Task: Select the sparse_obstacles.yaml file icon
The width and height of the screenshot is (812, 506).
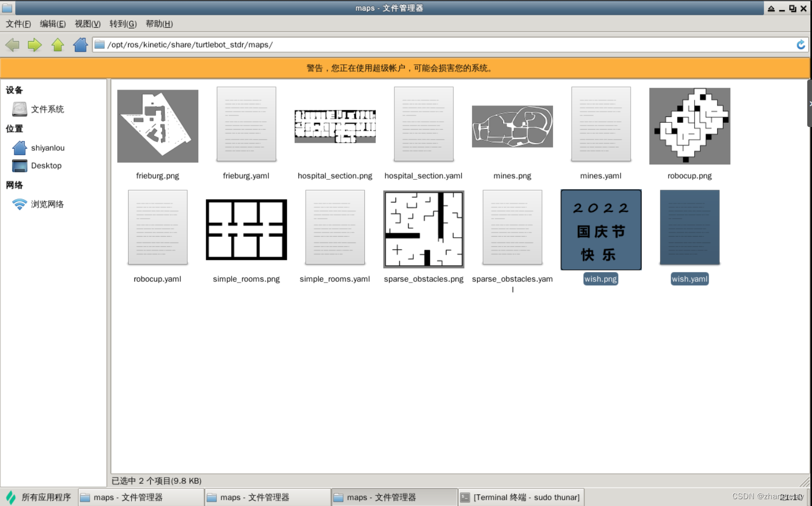Action: click(x=512, y=228)
